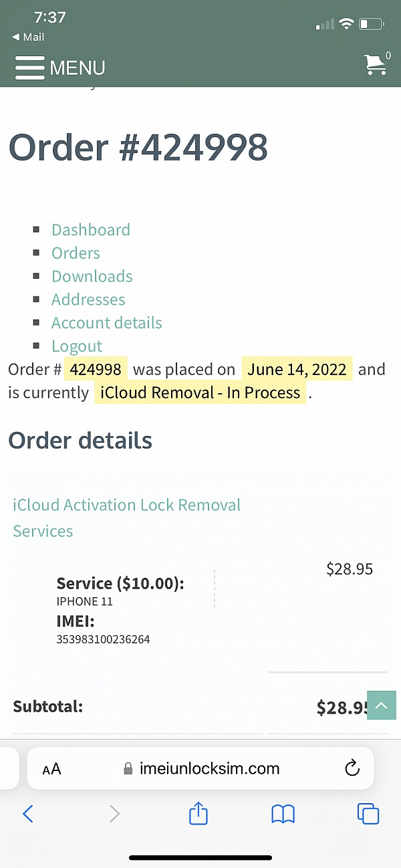
Task: Go back with Safari back arrow
Action: click(28, 814)
